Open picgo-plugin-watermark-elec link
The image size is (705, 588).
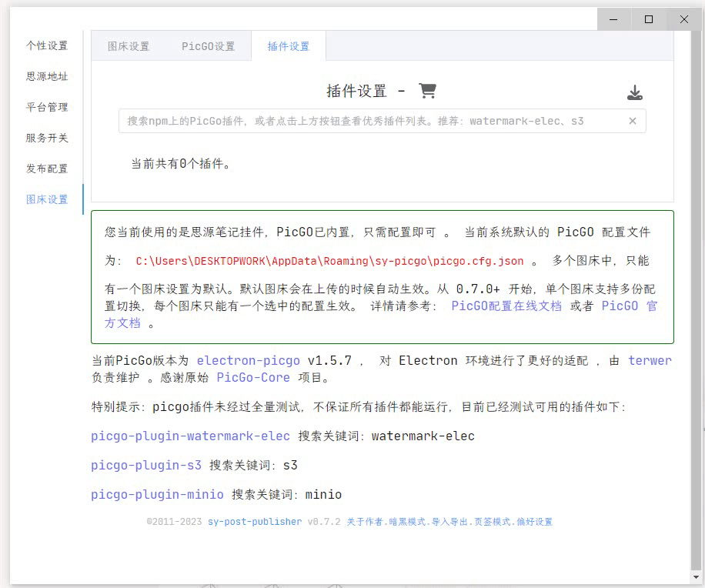point(190,436)
